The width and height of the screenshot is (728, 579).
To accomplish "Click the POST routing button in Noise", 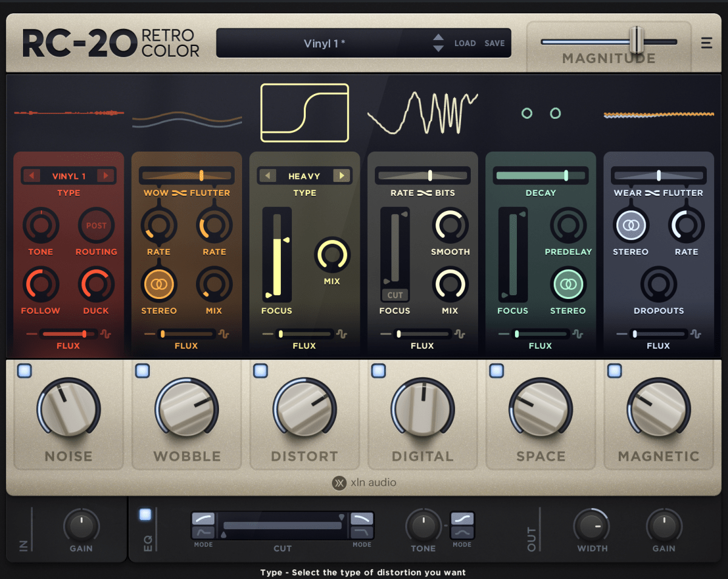I will (96, 226).
